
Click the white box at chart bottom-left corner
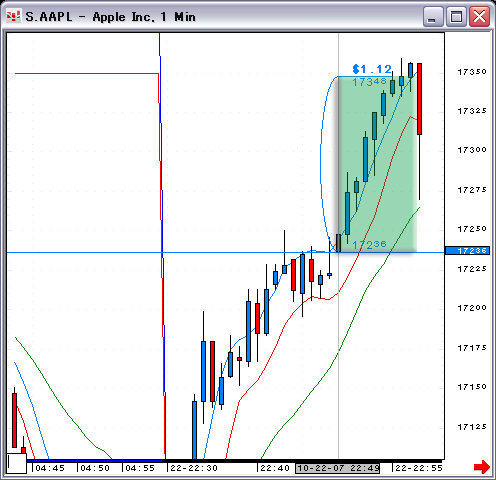coord(17,463)
